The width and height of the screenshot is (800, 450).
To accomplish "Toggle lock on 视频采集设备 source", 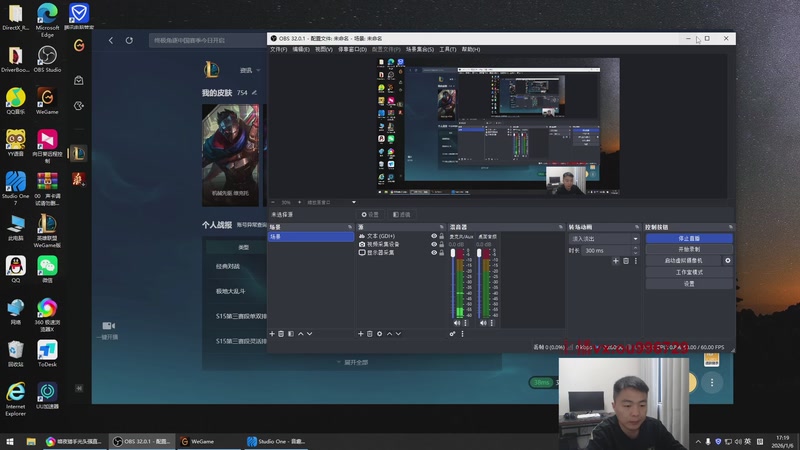I will (x=442, y=244).
